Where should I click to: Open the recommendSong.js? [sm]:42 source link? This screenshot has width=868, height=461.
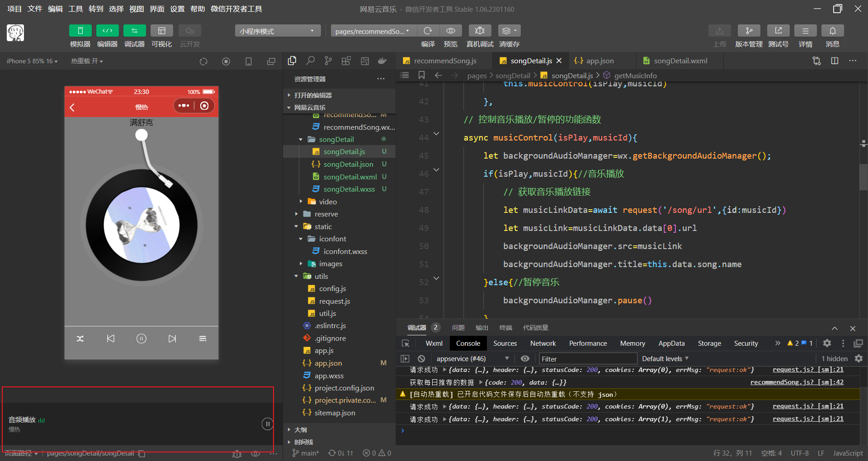coord(797,382)
